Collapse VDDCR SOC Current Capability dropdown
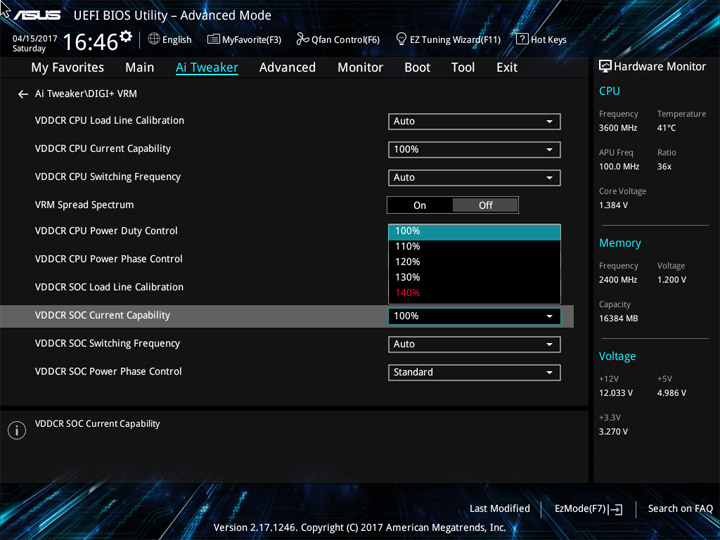720x540 pixels. (474, 316)
